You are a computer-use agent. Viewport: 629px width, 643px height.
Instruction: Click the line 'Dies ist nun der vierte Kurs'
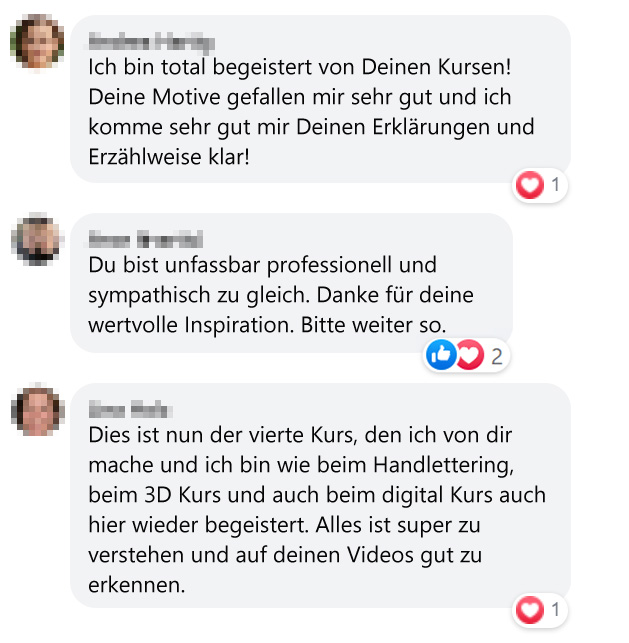221,436
